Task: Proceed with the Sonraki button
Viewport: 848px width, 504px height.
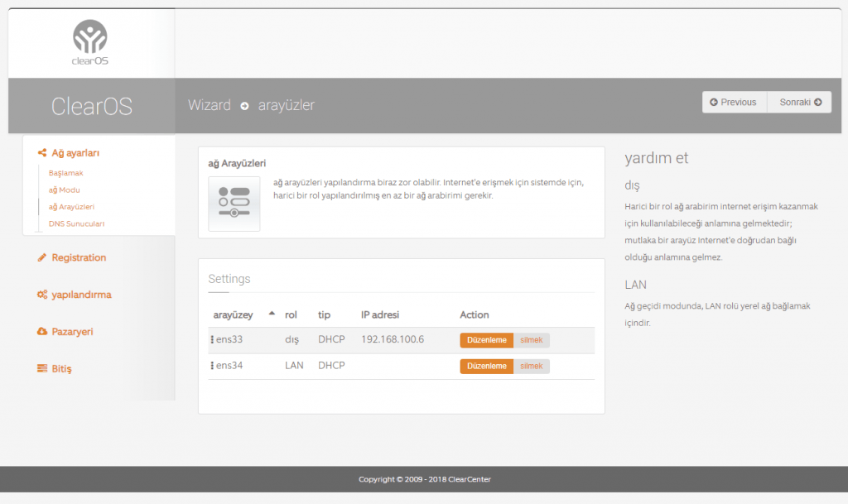Action: point(800,102)
